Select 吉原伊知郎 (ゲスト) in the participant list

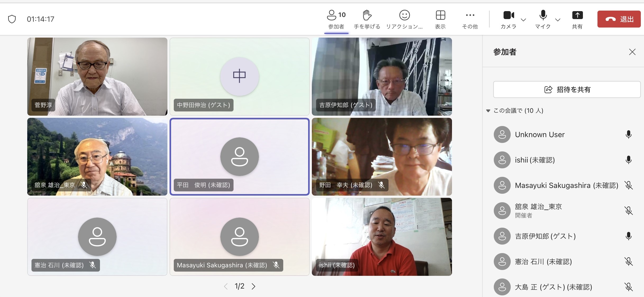tap(563, 236)
